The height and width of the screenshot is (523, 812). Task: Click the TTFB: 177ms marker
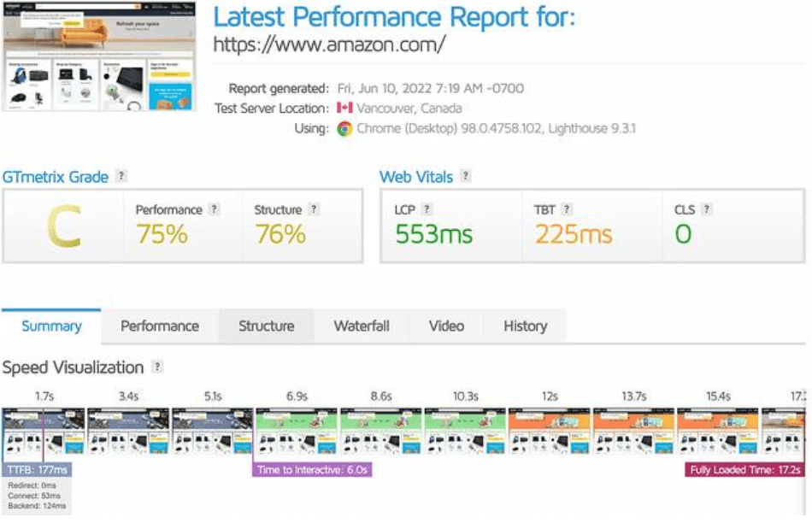click(x=38, y=470)
